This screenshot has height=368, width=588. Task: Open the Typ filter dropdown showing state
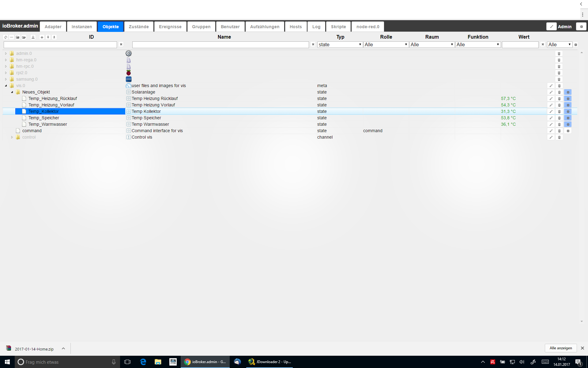tap(340, 44)
